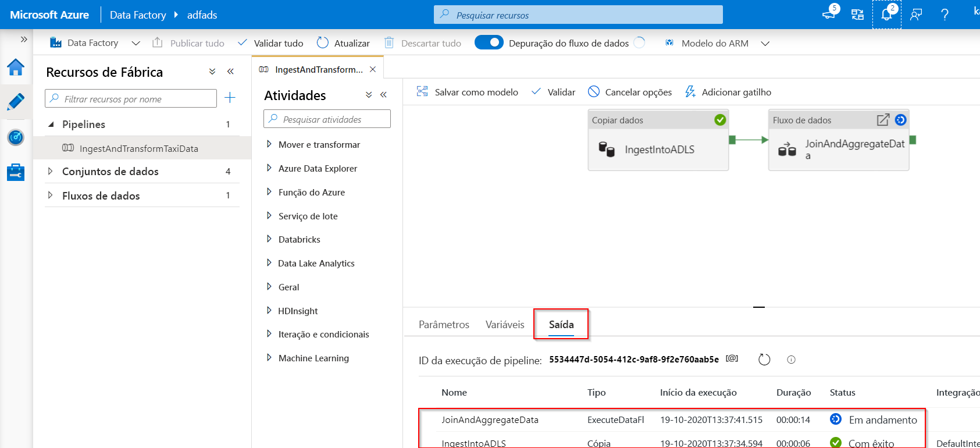
Task: Open data flow using node's external link icon
Action: click(883, 120)
